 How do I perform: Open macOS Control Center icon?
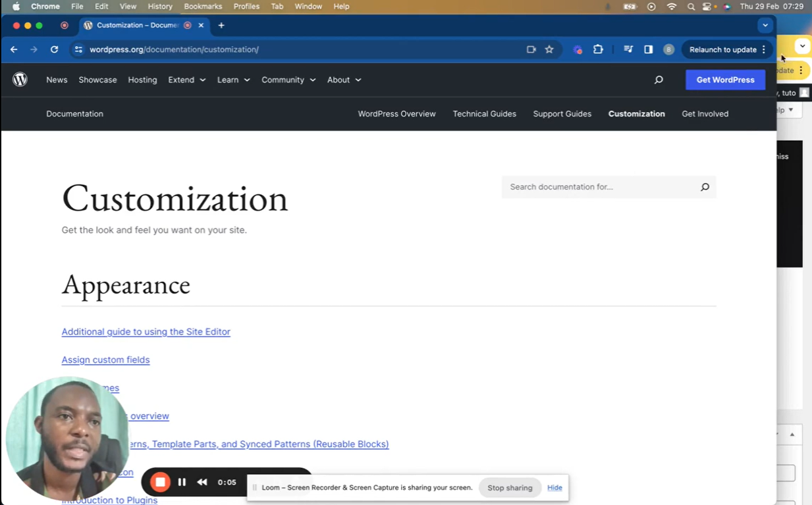click(x=707, y=7)
